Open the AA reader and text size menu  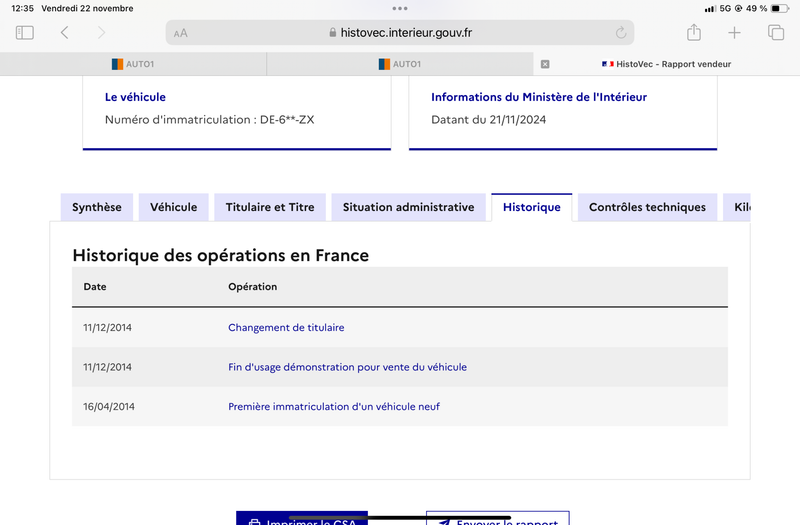pyautogui.click(x=181, y=33)
